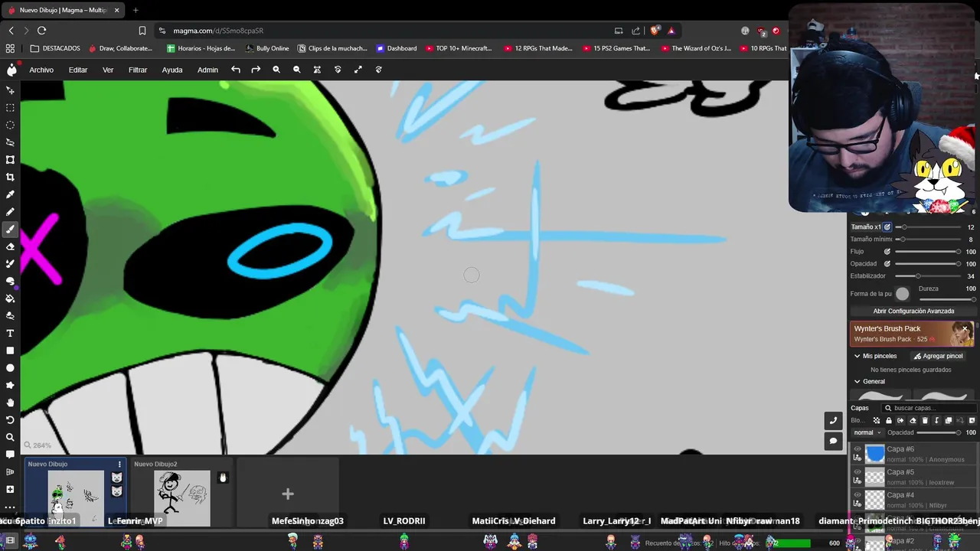
Task: Open the Filtrar menu
Action: [x=138, y=70]
